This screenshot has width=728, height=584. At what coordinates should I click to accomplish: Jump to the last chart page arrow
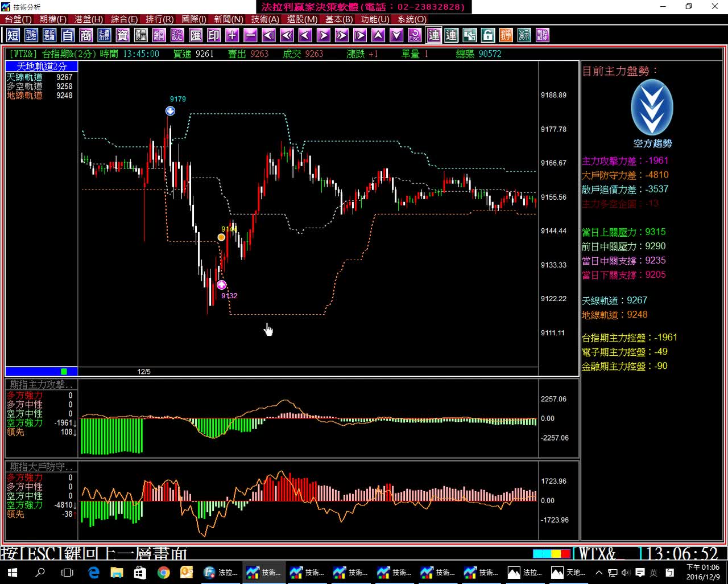pos(359,35)
